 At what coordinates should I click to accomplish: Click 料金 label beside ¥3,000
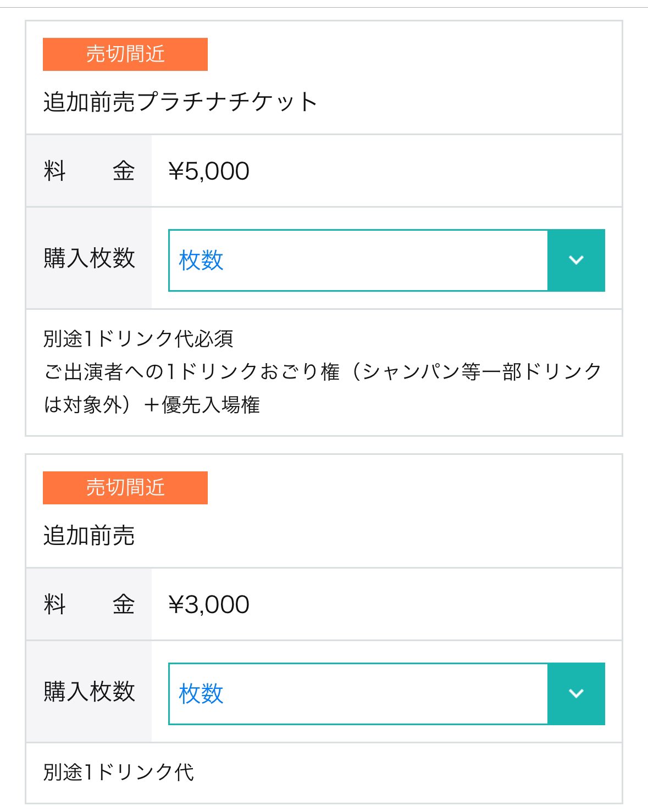click(89, 604)
